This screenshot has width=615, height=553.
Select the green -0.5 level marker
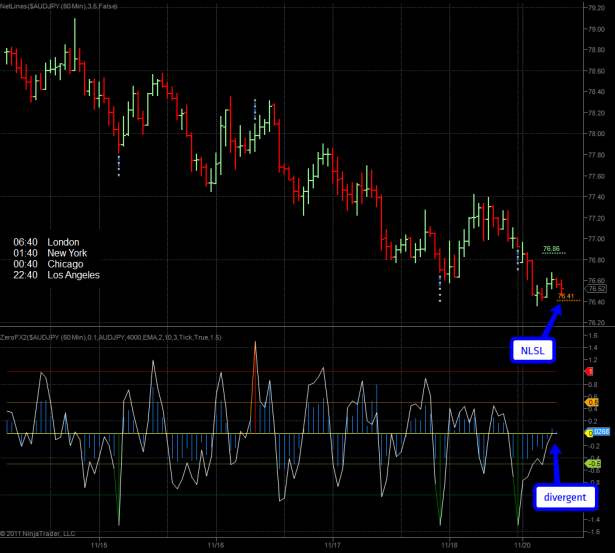592,463
